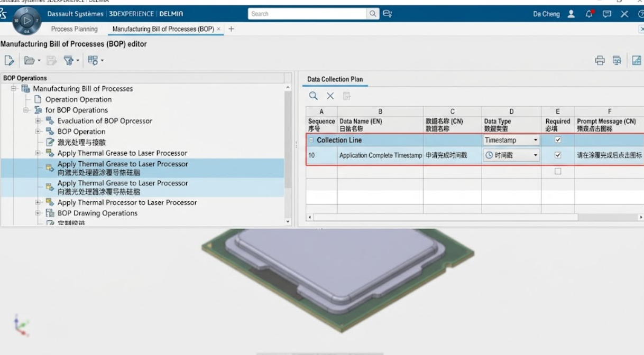
Task: Click the document icon of Operation Operation
Action: (x=38, y=99)
